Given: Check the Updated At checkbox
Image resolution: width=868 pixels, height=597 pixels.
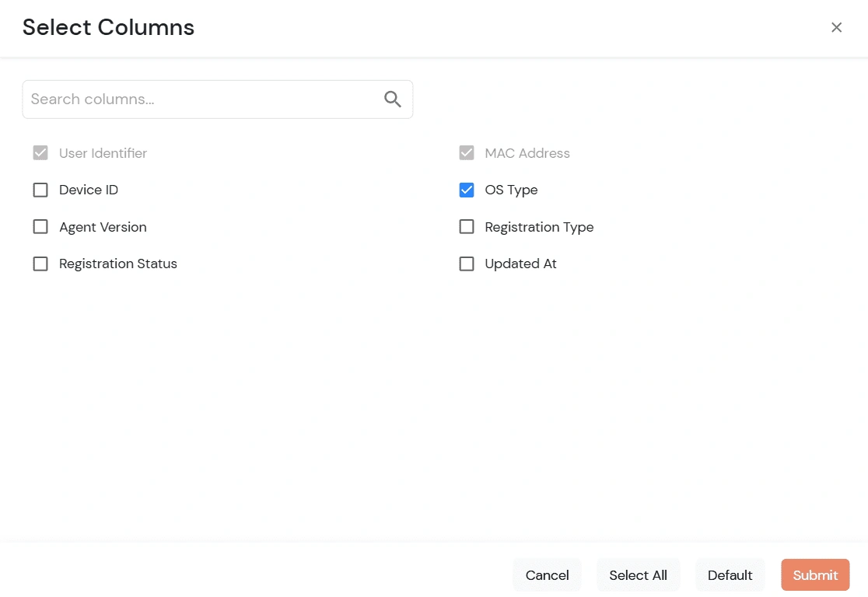Looking at the screenshot, I should coord(467,264).
